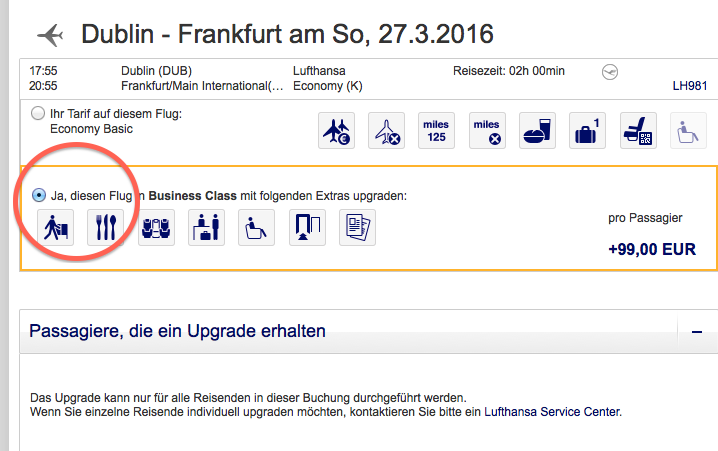The image size is (718, 451).
Task: Collapse the Passagiere upgrade section
Action: pos(696,331)
